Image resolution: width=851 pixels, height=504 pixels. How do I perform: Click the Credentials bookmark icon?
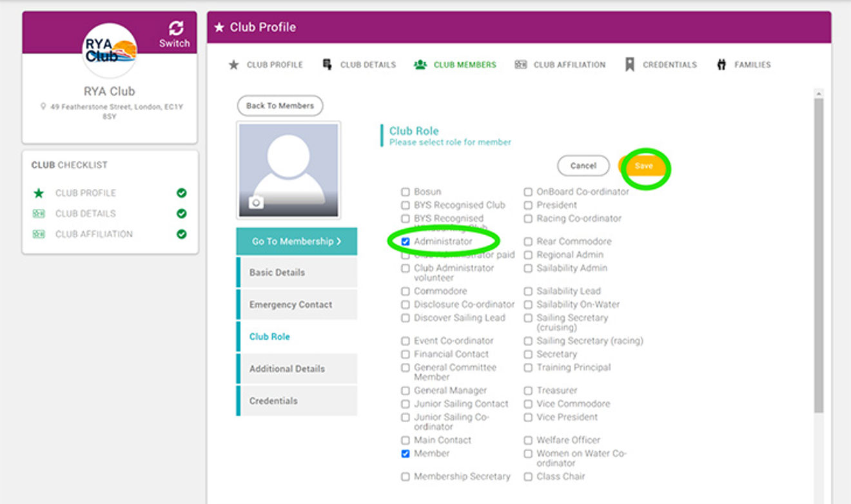tap(630, 65)
